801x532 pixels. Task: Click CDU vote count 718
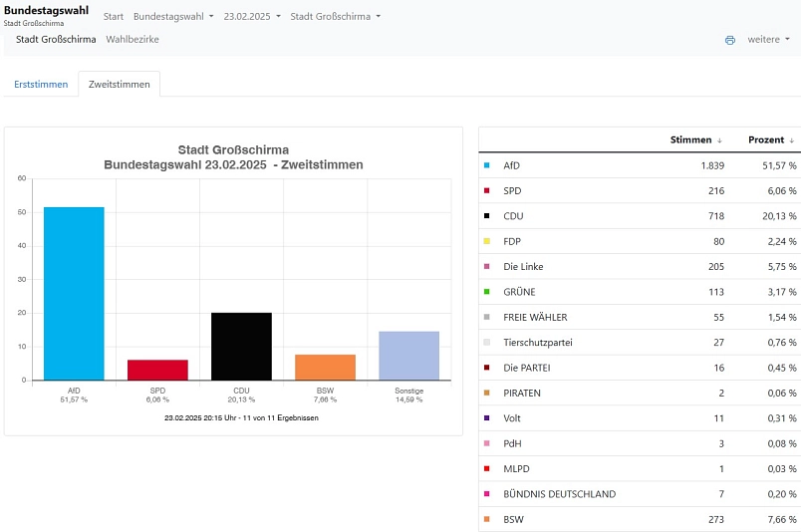(x=716, y=215)
